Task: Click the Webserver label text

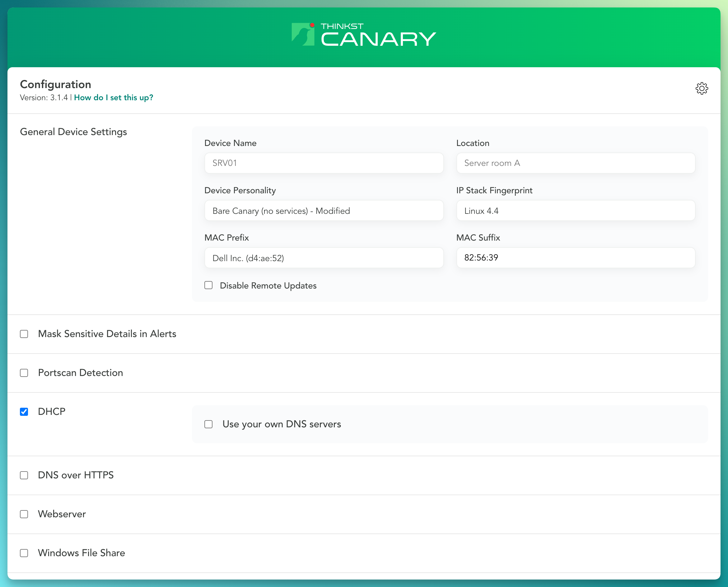Action: point(62,514)
